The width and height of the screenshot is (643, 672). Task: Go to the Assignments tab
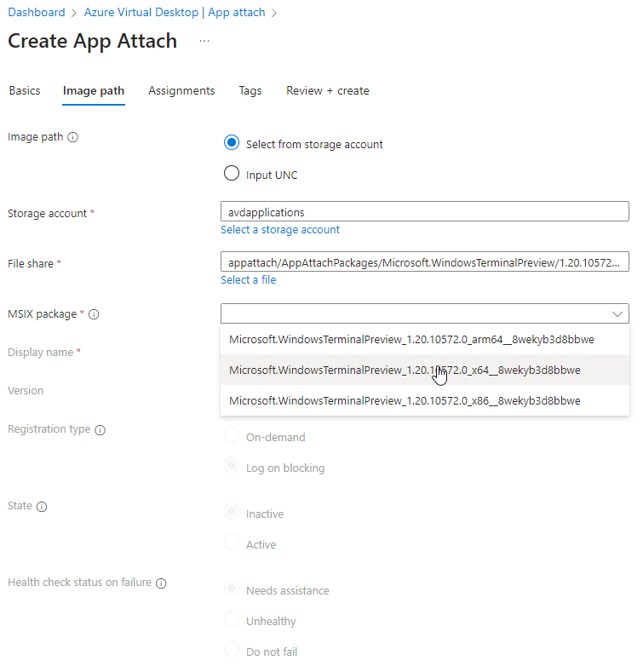coord(181,91)
